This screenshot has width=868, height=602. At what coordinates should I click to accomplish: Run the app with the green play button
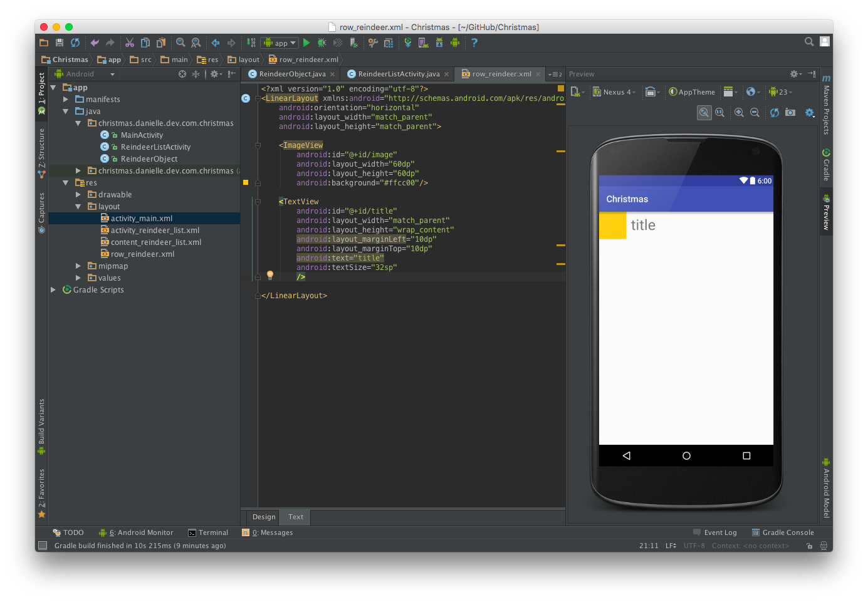[x=306, y=43]
